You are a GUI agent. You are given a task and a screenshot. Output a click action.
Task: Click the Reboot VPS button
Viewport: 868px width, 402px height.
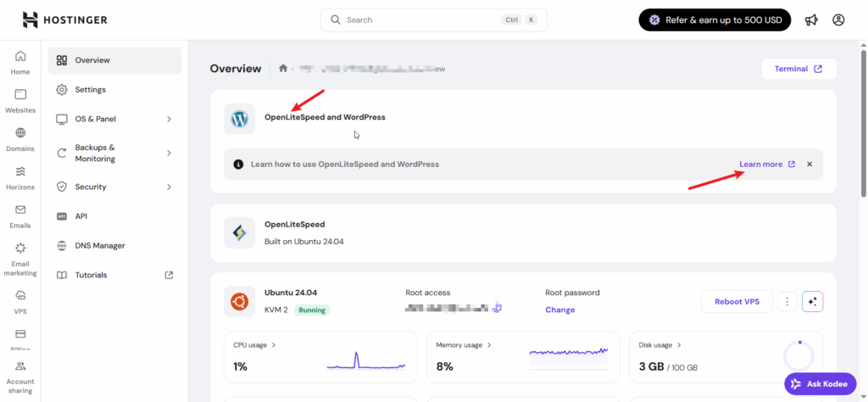[737, 301]
